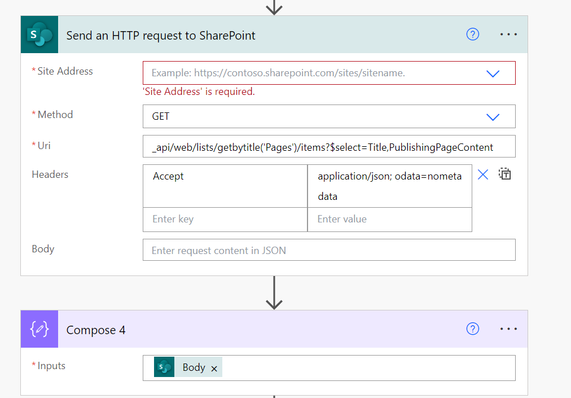Expand the Site Address dropdown
The image size is (571, 398).
pos(493,74)
